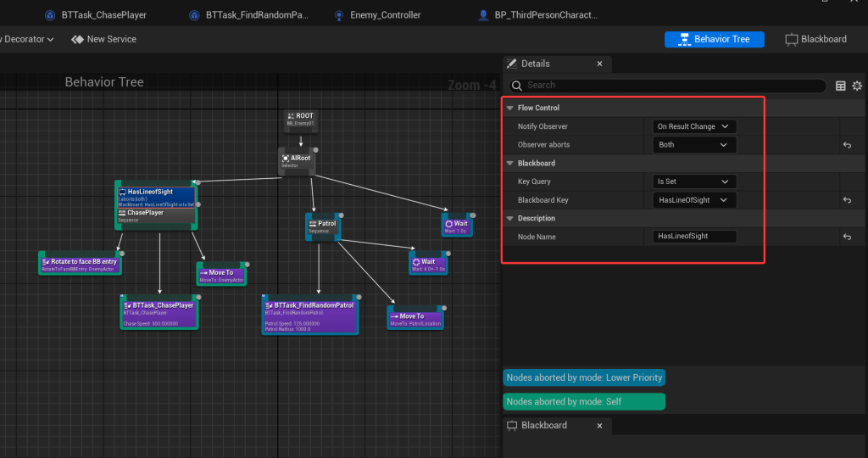The width and height of the screenshot is (868, 458).
Task: Select the ROOT node in graph
Action: pos(300,120)
